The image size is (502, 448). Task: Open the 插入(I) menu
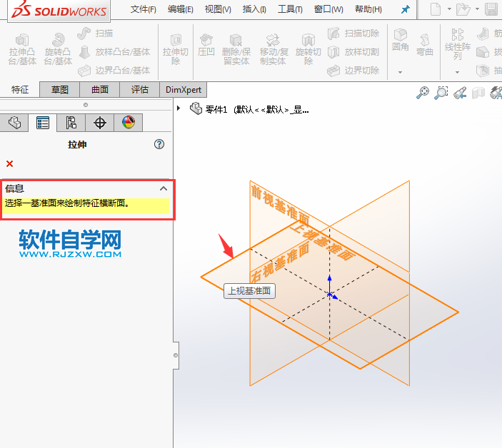254,9
